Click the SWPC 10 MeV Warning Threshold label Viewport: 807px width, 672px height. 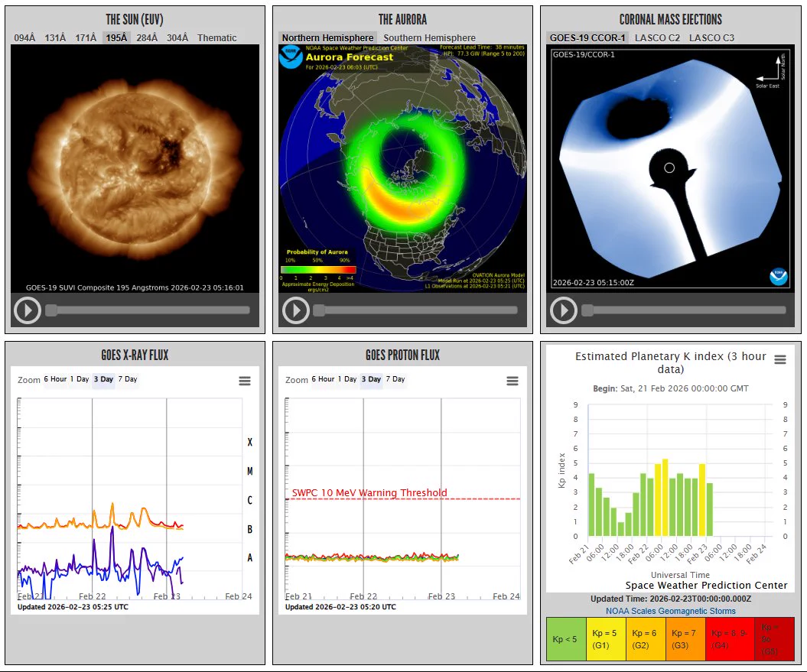click(369, 492)
